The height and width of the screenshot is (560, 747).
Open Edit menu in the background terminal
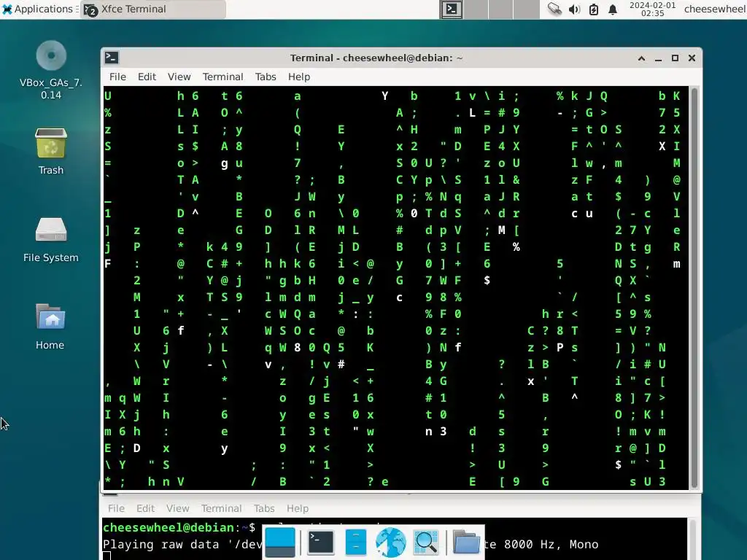pos(145,508)
